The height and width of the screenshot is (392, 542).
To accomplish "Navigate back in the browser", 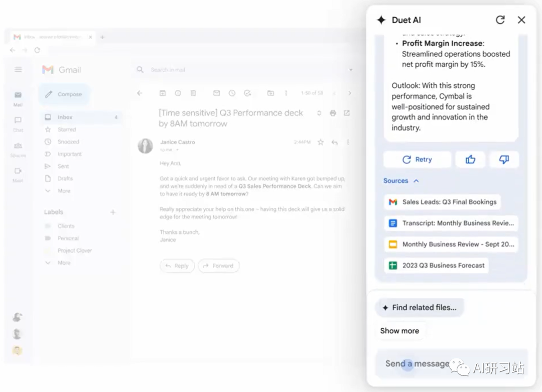I will (x=13, y=50).
